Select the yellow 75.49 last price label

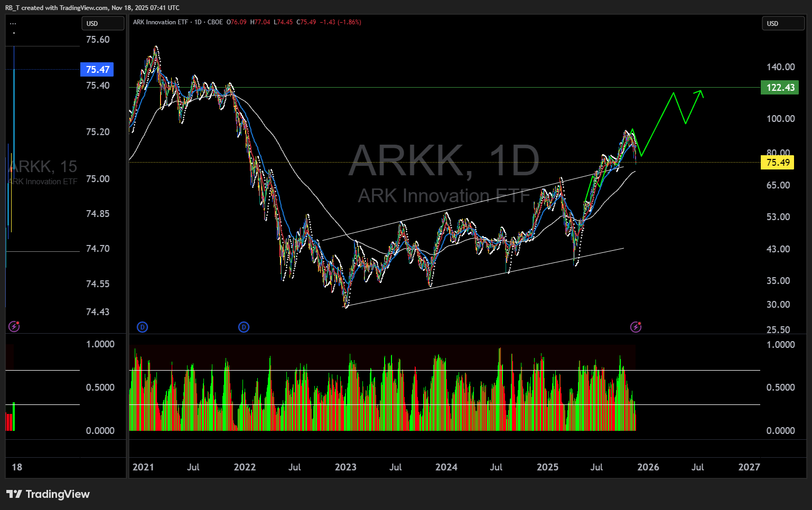pos(778,163)
